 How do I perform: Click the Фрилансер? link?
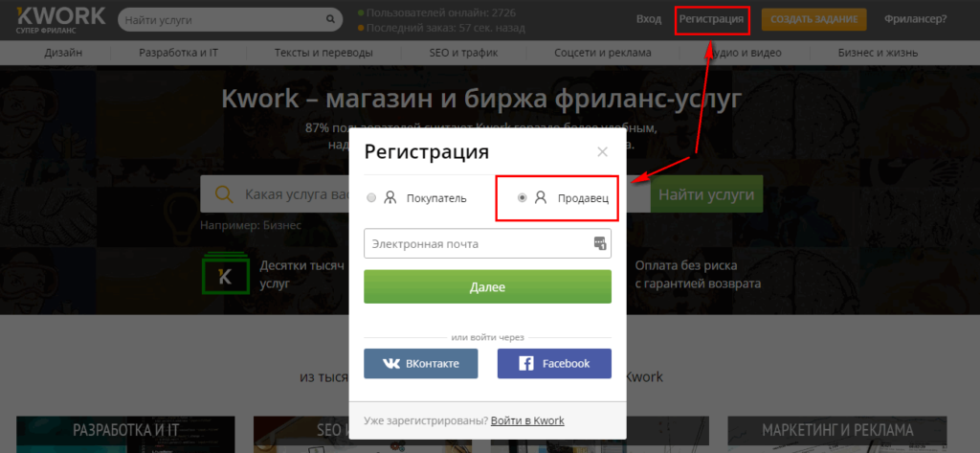point(916,19)
